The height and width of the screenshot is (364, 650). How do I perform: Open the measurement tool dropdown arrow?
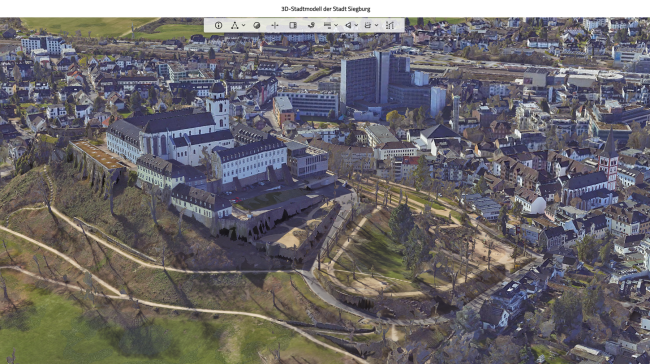pyautogui.click(x=243, y=26)
